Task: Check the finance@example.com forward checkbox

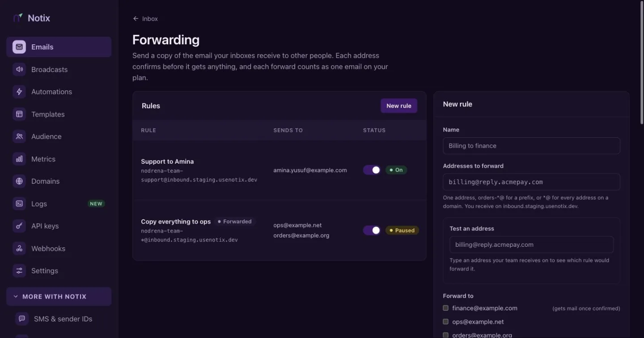Action: (445, 308)
